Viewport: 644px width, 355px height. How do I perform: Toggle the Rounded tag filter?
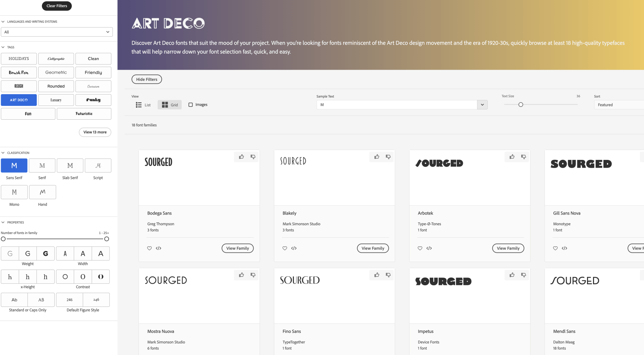[56, 86]
